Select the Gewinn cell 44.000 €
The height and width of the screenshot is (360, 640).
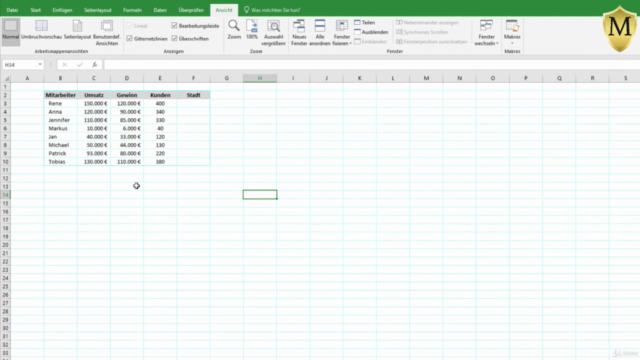pos(127,145)
